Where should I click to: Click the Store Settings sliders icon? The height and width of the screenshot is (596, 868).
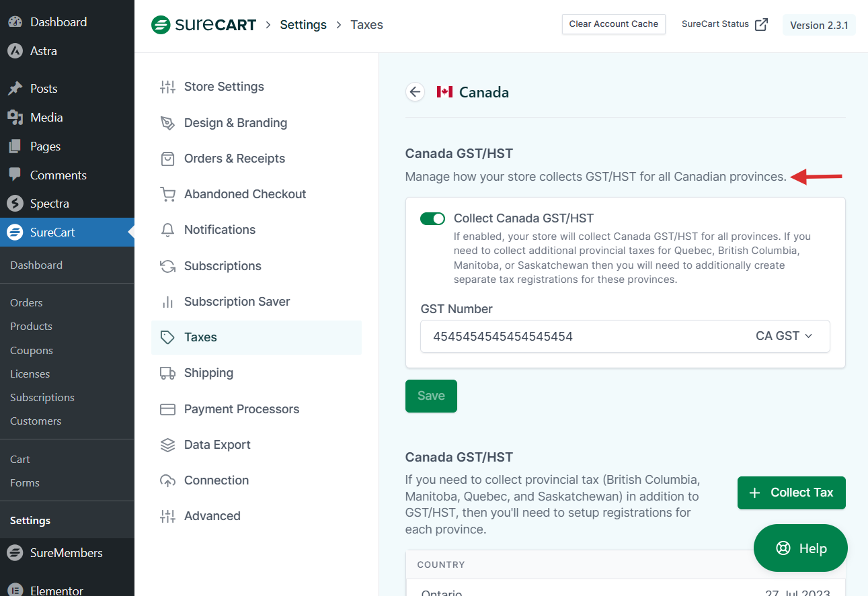(x=167, y=87)
